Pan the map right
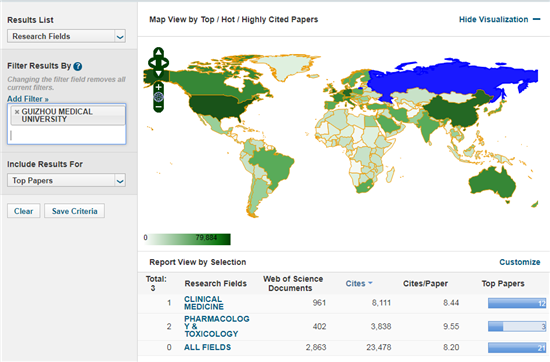 pyautogui.click(x=165, y=63)
